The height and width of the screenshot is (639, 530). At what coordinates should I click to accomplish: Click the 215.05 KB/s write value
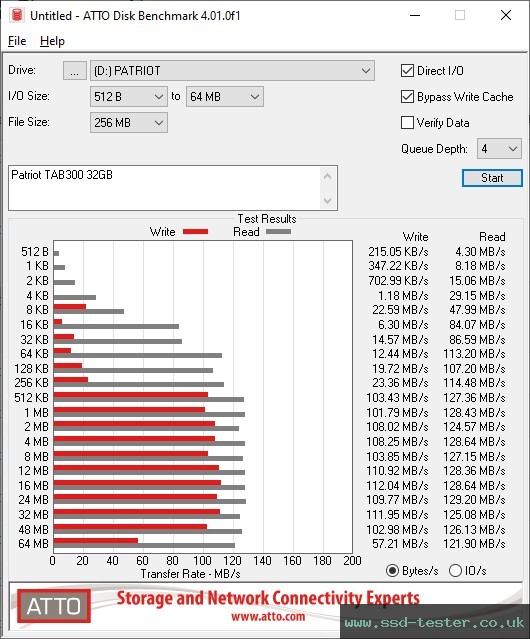point(398,252)
